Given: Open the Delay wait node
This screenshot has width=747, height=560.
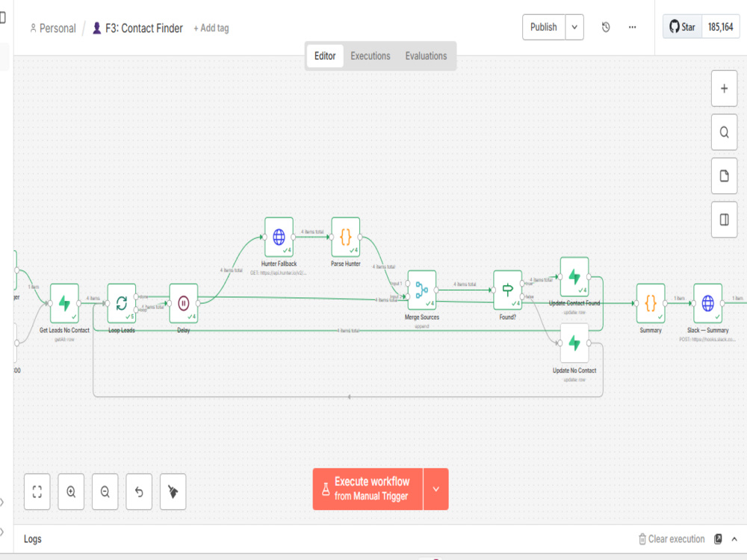Looking at the screenshot, I should 184,303.
